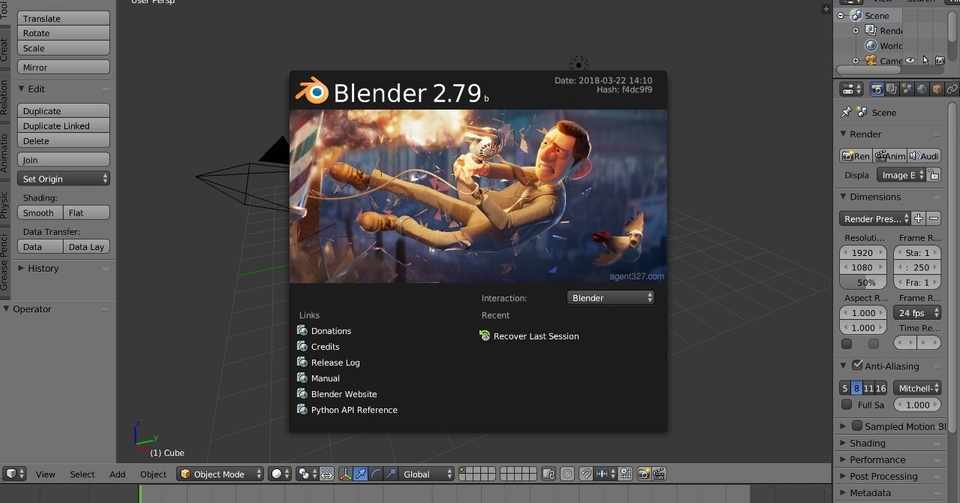Open the 24 fps frame rate dropdown
The width and height of the screenshot is (960, 503).
tap(917, 313)
